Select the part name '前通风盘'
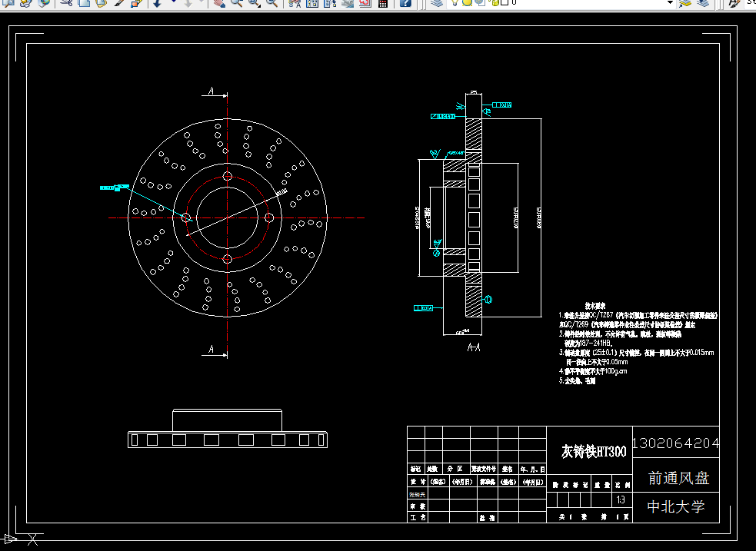756x551 pixels. [678, 478]
